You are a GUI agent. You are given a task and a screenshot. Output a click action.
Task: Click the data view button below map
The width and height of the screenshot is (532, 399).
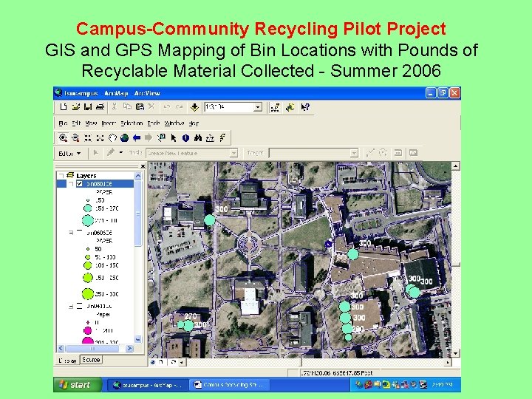[152, 362]
